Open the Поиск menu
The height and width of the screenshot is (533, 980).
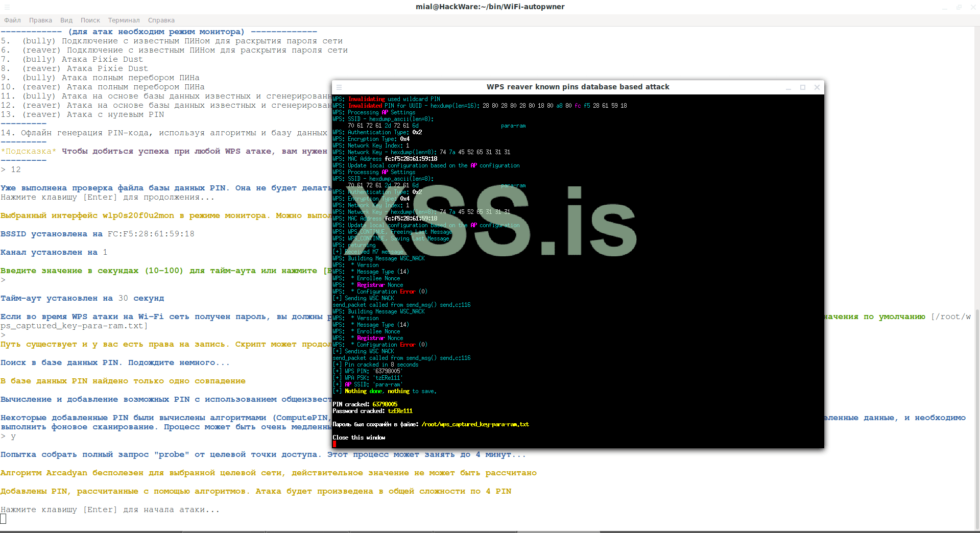90,20
